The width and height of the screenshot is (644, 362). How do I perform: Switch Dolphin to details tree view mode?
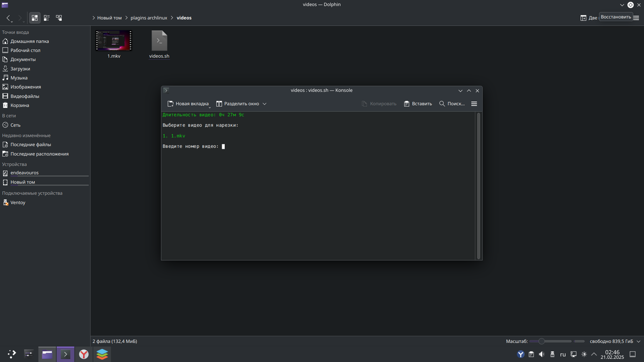pos(58,18)
